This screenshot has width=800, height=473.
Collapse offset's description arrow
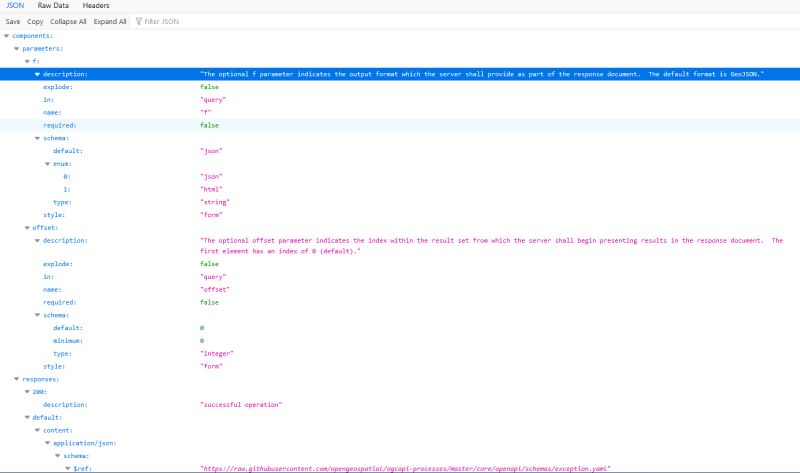pos(37,240)
